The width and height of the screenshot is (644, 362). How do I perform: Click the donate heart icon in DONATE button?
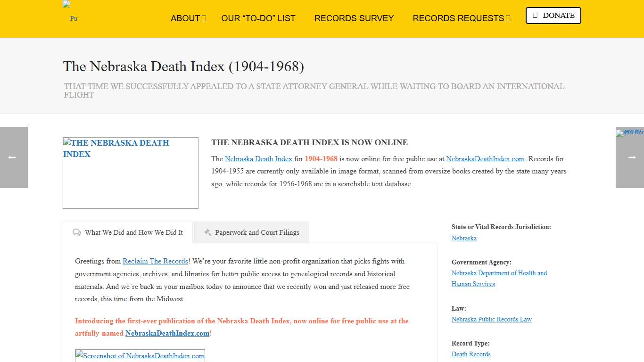[537, 16]
